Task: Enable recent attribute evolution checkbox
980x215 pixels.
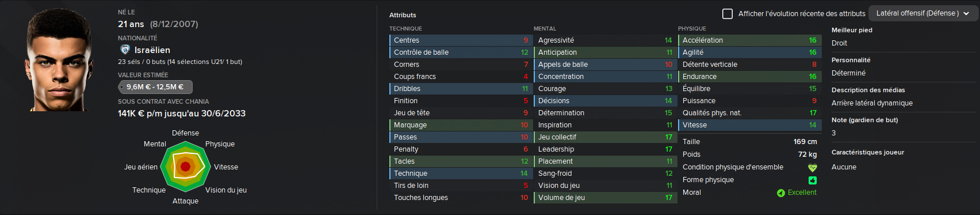Action: point(728,13)
